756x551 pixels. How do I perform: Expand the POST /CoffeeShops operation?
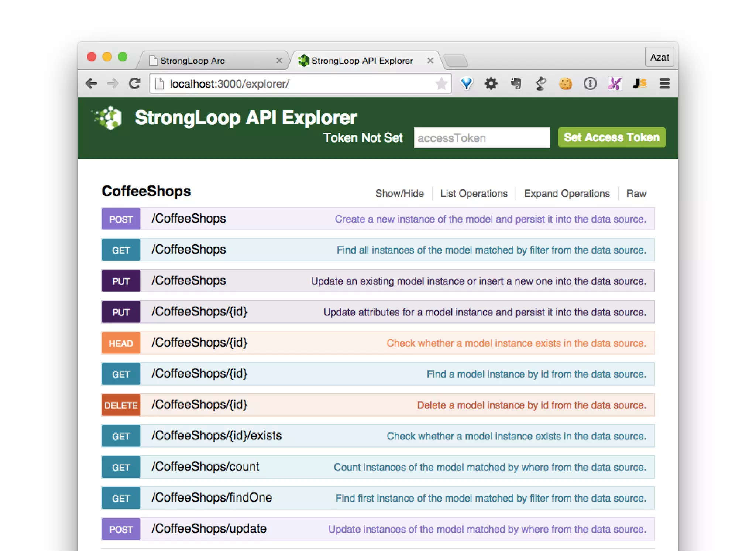[x=378, y=219]
